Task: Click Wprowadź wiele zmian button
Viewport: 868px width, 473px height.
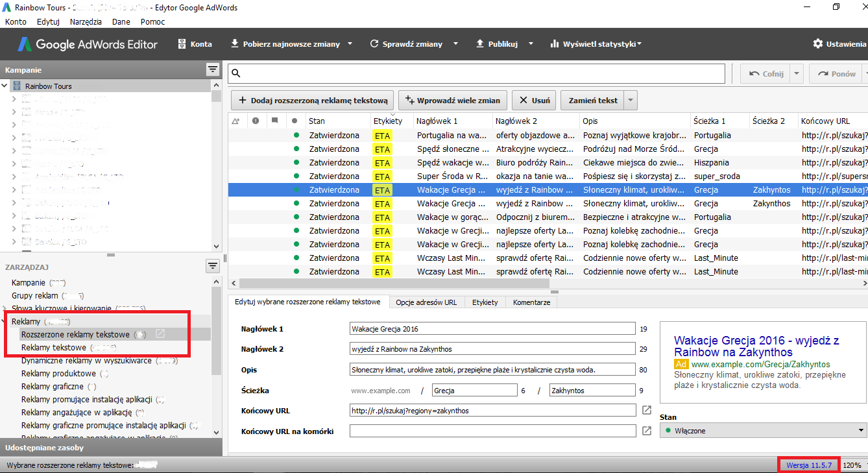Action: coord(452,100)
